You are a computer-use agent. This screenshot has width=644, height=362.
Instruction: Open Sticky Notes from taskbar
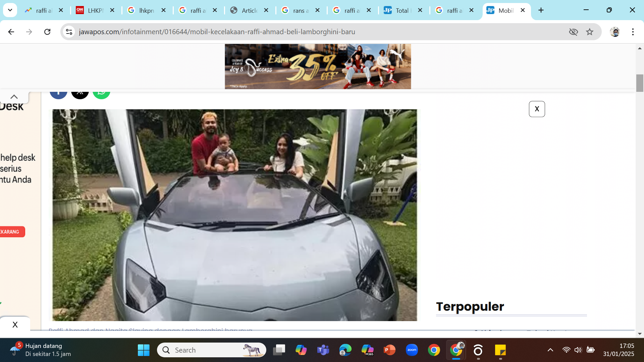tap(500, 350)
